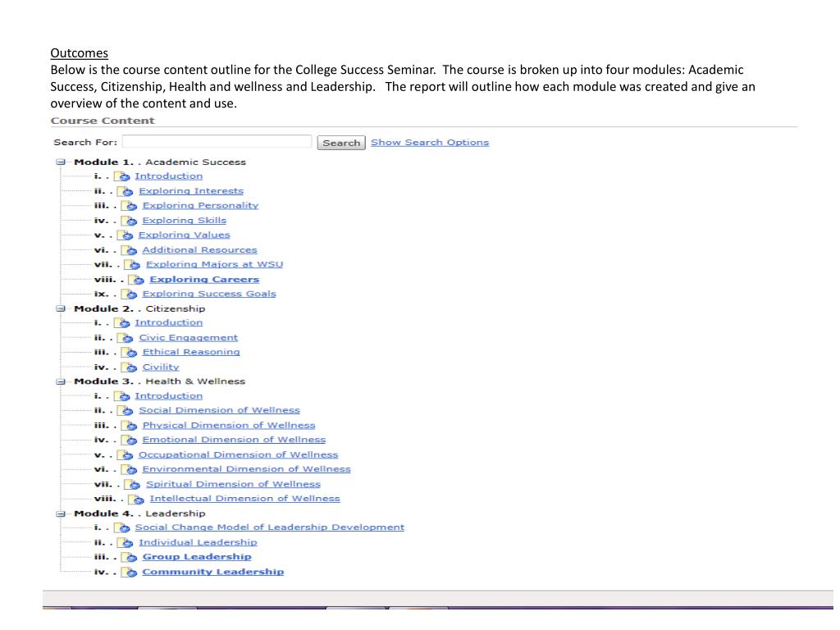Open the Individual Leadership link
Screen dimensions: 840x630
[199, 543]
